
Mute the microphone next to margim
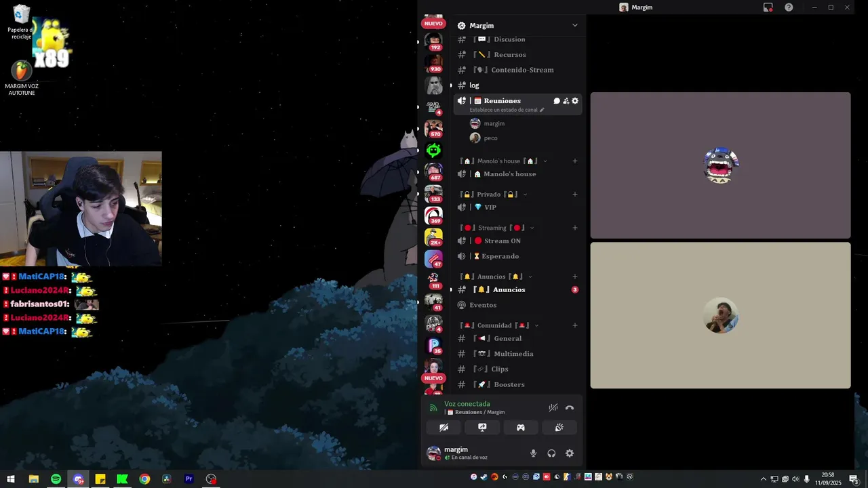pyautogui.click(x=534, y=453)
